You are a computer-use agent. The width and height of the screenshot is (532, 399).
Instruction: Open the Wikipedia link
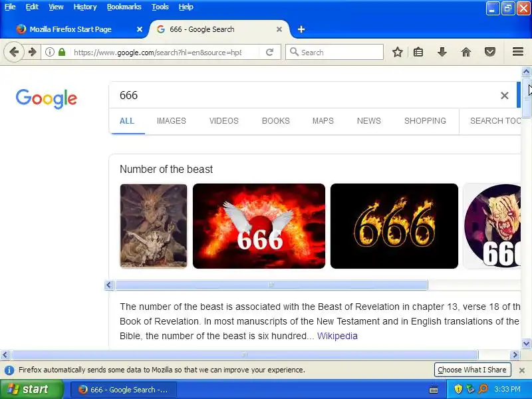(x=337, y=336)
